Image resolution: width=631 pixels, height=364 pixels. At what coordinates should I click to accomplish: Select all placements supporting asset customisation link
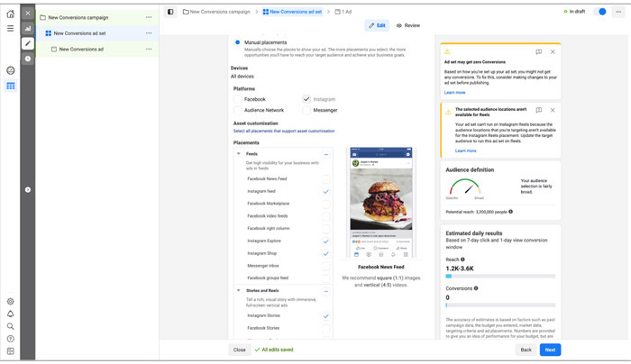click(x=284, y=132)
